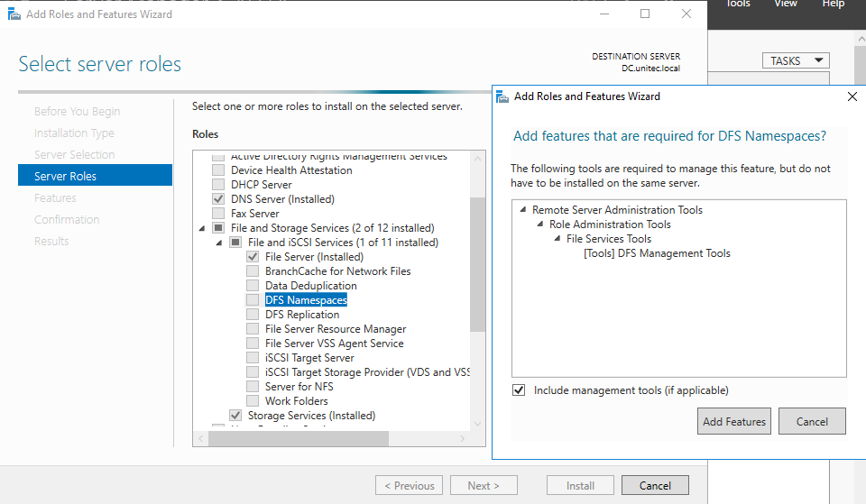
Task: Click the roles list vertical scrollbar
Action: (477, 270)
